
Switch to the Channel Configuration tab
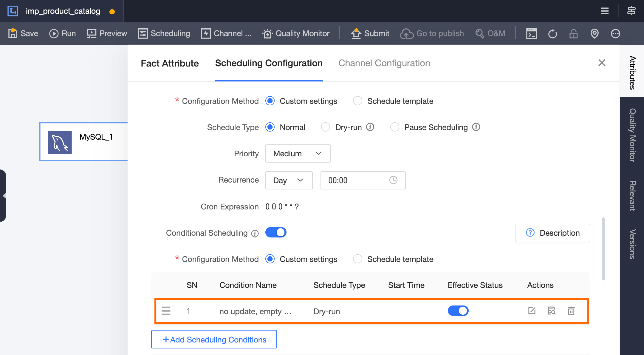[384, 63]
